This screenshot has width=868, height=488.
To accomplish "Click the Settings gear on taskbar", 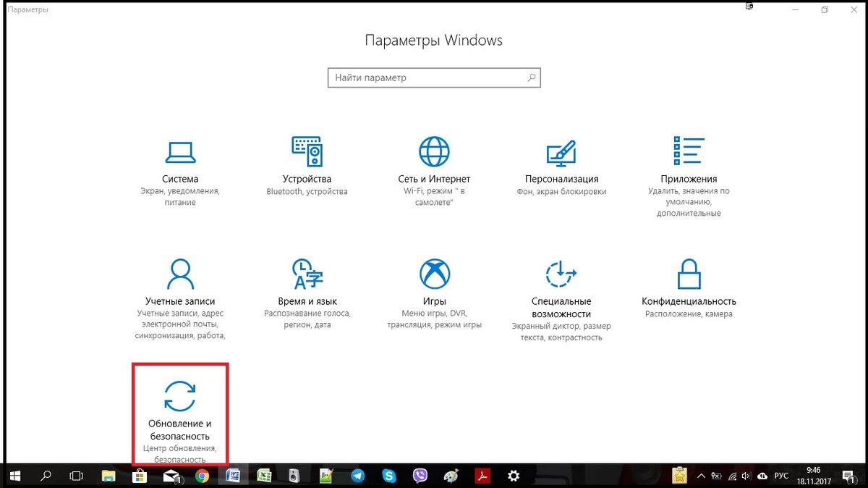I will [514, 476].
